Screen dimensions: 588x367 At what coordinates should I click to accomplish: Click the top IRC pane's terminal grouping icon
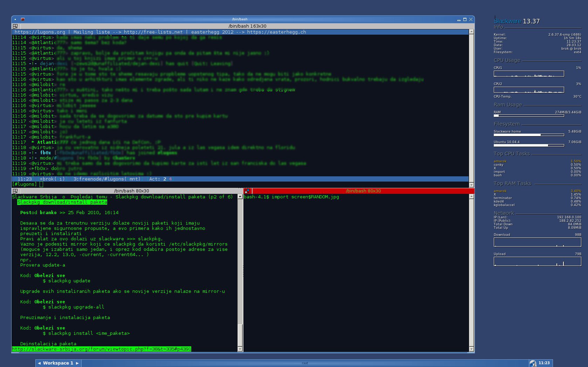15,26
